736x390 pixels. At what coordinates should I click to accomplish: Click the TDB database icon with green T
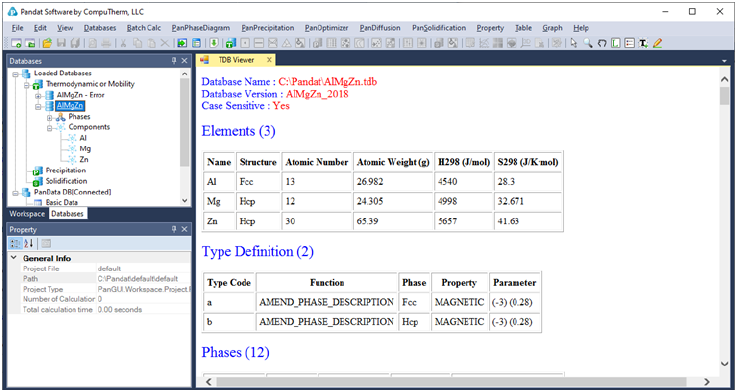[230, 43]
